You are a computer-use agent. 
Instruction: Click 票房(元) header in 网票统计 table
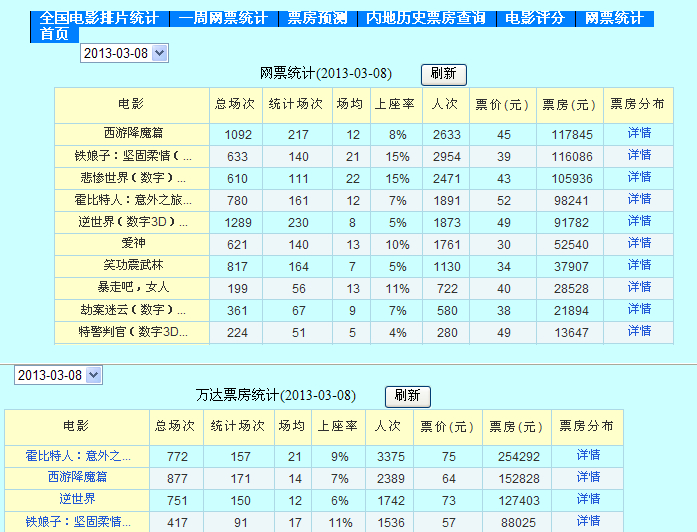coord(569,105)
